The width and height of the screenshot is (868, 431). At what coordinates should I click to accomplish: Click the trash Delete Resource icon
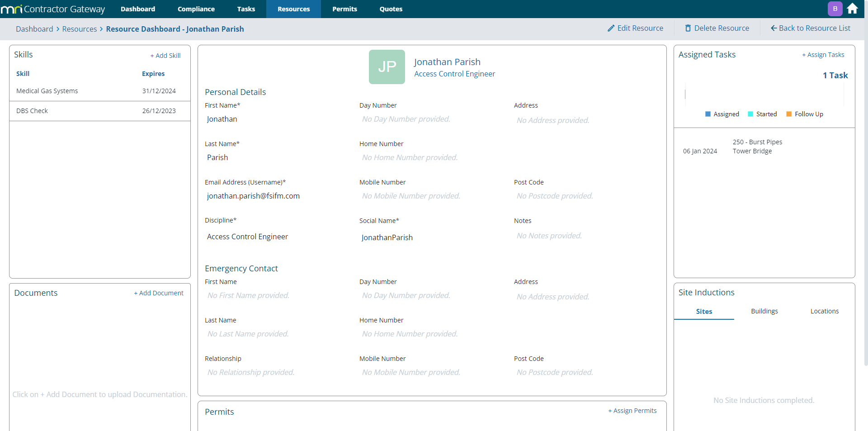688,28
